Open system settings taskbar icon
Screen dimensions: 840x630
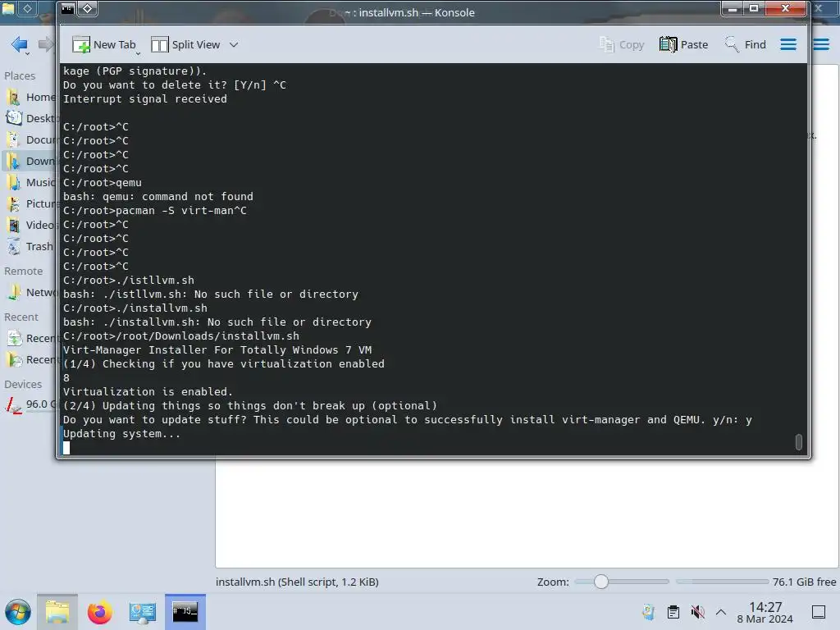click(142, 612)
